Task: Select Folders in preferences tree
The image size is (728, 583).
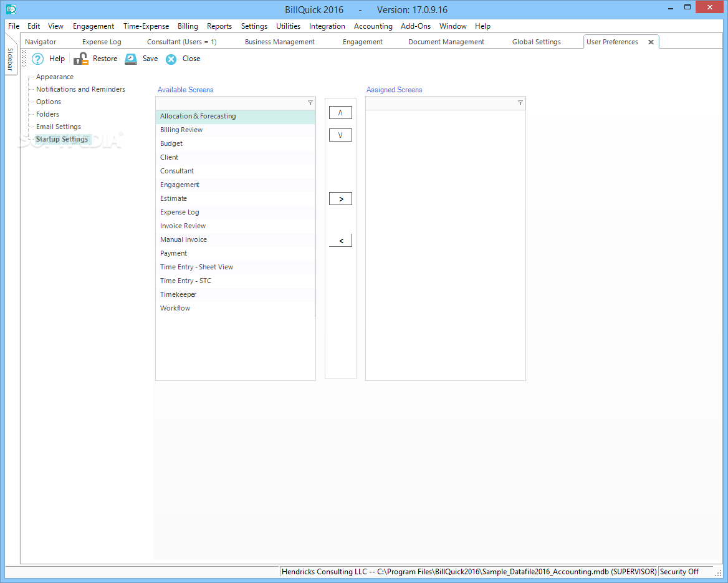Action: [x=48, y=114]
